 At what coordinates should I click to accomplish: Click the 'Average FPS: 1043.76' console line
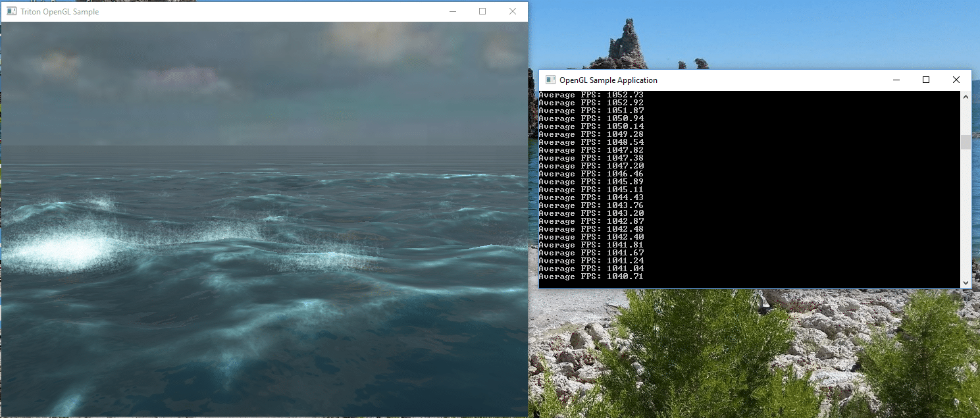pos(591,205)
